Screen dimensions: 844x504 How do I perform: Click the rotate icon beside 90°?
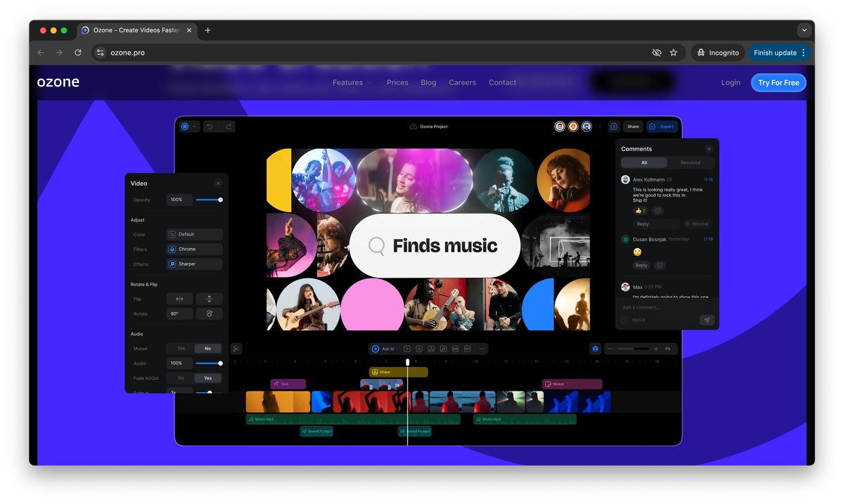pos(209,314)
